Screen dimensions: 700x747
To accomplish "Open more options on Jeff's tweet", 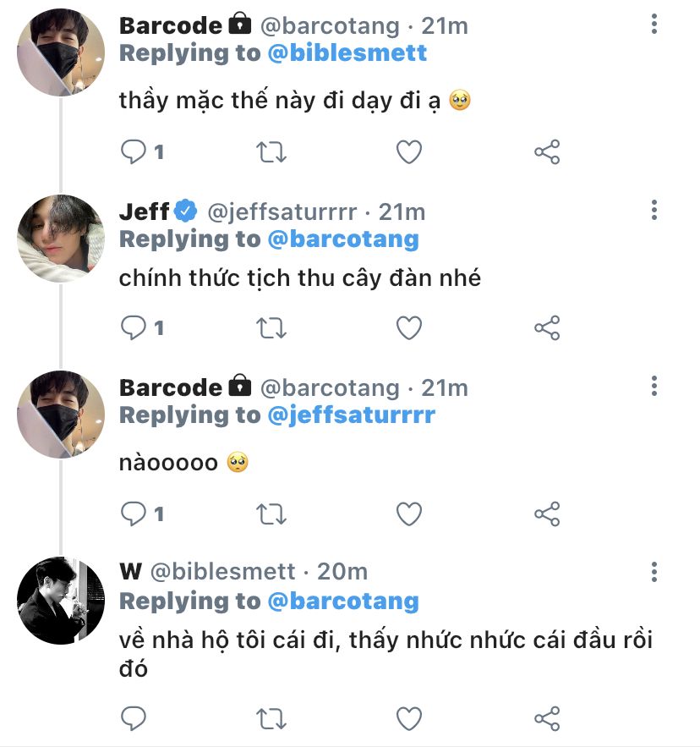I will pyautogui.click(x=654, y=210).
